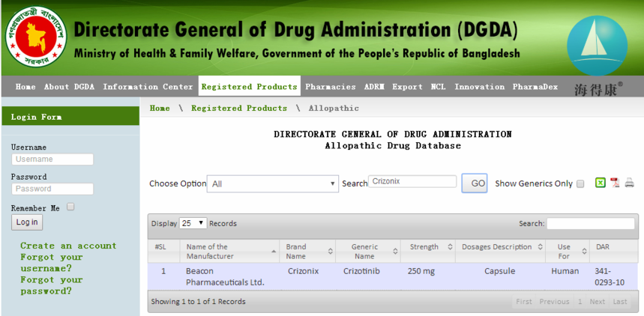Follow the Forgot your username link

[x=52, y=263]
